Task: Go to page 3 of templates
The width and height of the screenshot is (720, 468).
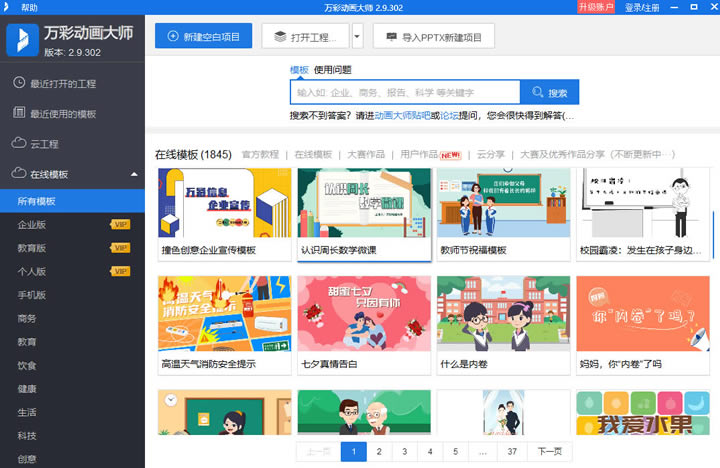Action: [405, 451]
